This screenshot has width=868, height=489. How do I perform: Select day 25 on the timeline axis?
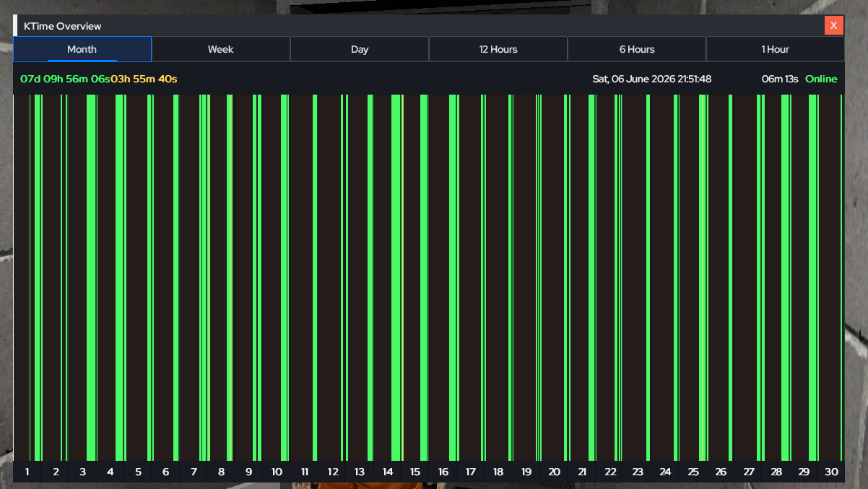click(x=693, y=472)
